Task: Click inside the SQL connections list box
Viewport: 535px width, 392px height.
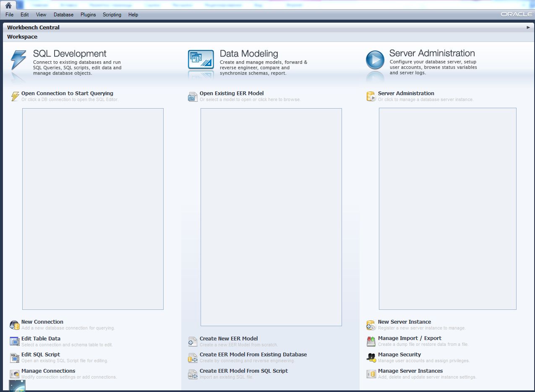Action: pyautogui.click(x=93, y=209)
